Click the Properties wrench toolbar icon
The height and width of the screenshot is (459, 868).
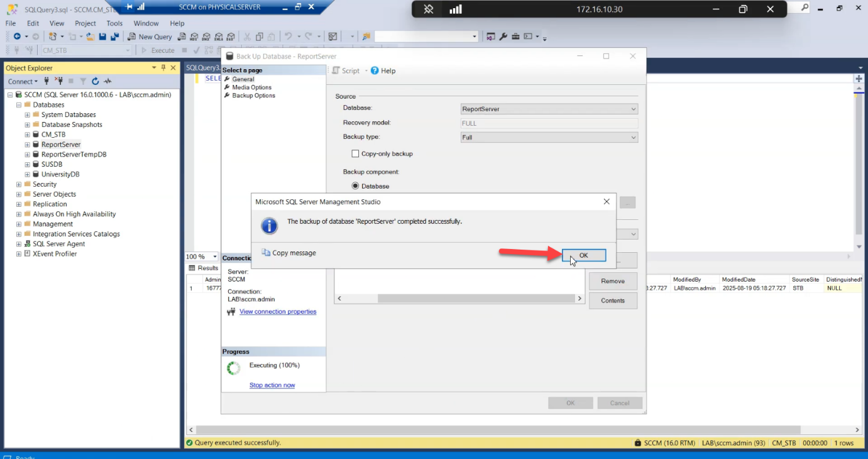coord(503,36)
